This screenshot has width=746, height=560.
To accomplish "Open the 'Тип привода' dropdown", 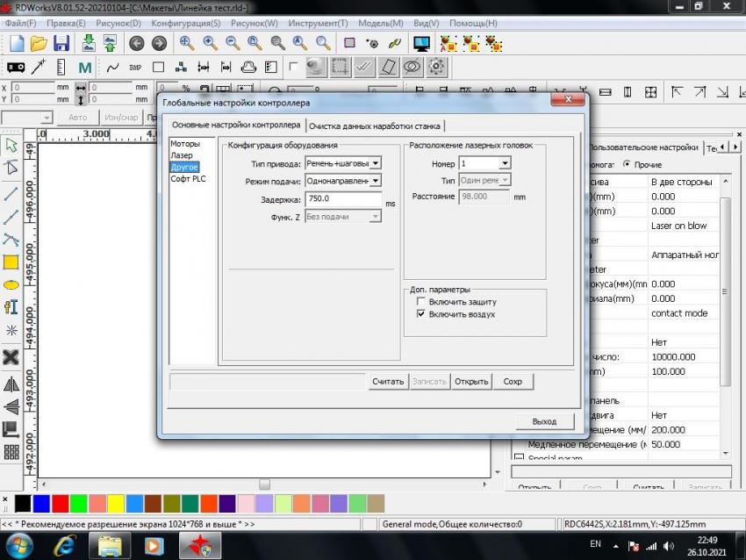I will coord(376,163).
